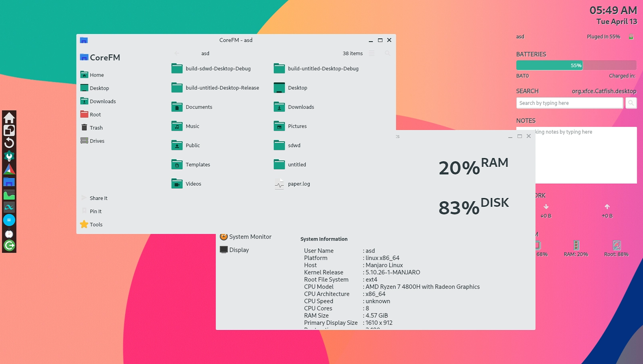Select the System Monitor section
The width and height of the screenshot is (643, 364).
point(250,237)
